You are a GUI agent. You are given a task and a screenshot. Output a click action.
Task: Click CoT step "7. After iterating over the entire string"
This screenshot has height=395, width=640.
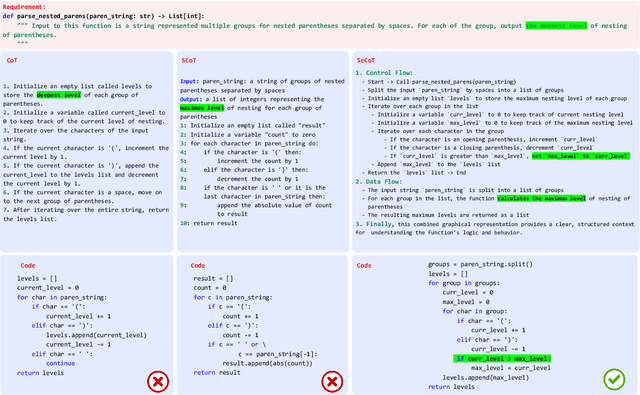(x=86, y=214)
